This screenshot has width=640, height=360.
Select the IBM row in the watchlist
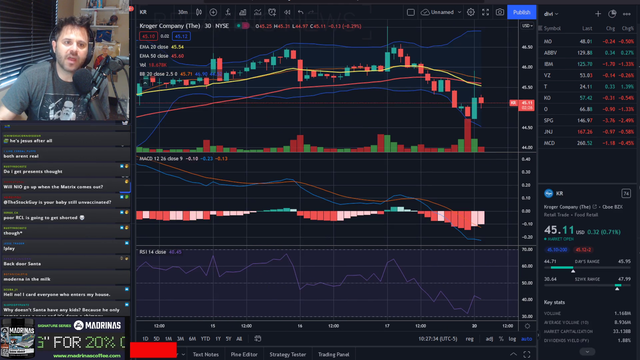coord(589,64)
